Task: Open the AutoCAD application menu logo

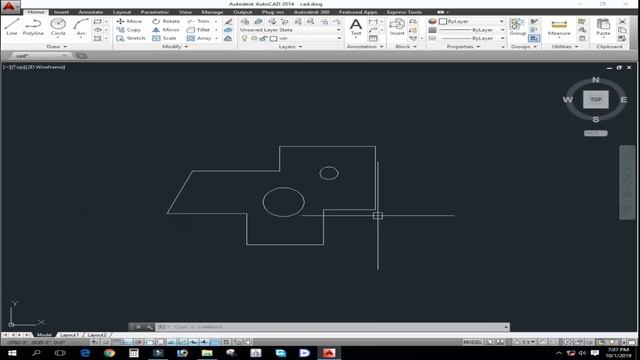Action: pyautogui.click(x=9, y=7)
